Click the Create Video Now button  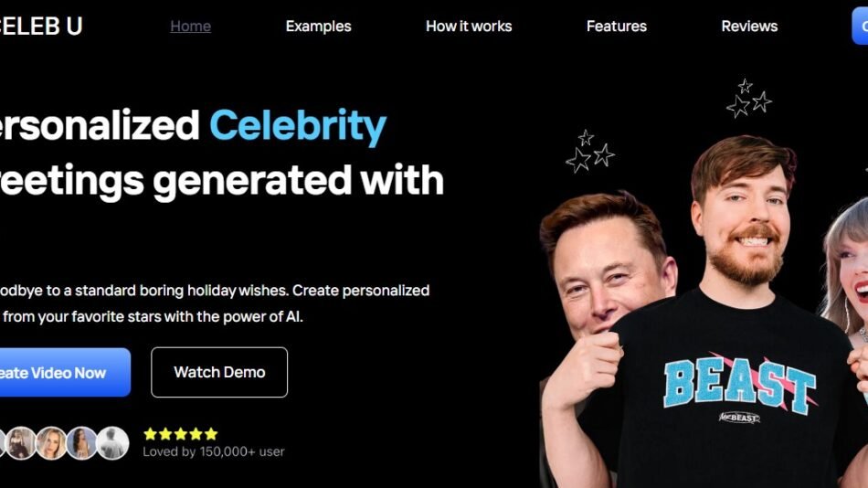[65, 372]
